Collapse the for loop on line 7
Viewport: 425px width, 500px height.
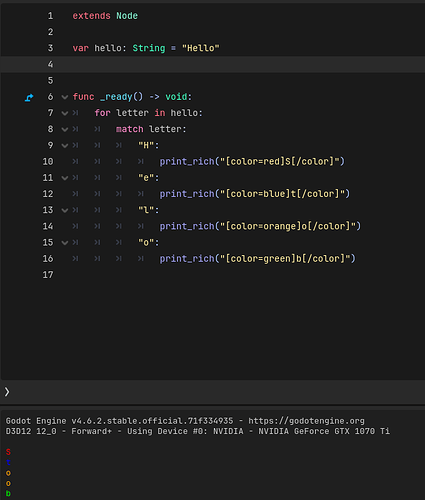coord(65,113)
